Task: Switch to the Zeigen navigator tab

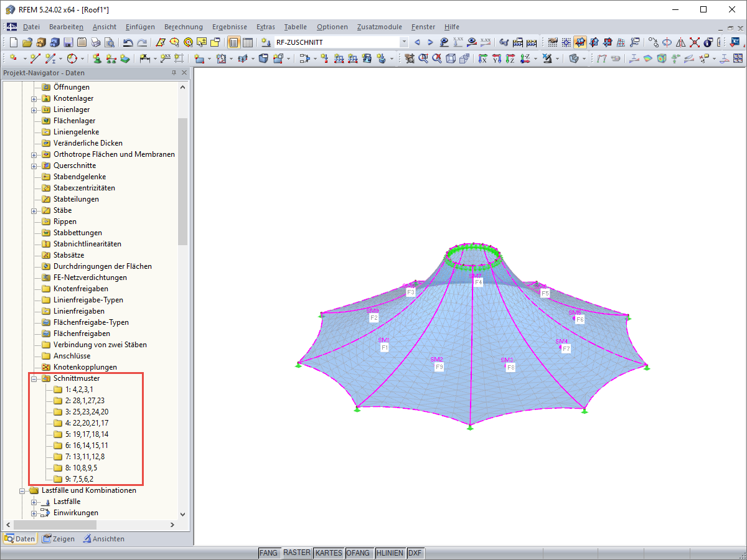Action: [x=59, y=539]
